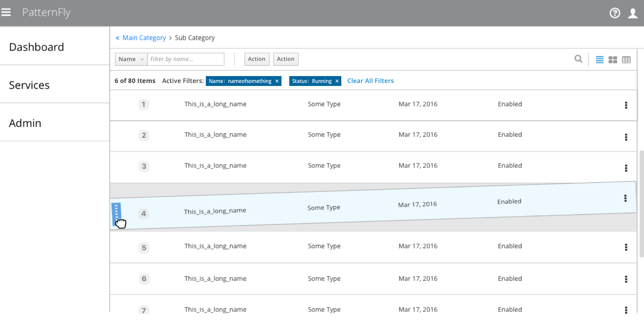Click the number 1 row badge

coord(144,104)
